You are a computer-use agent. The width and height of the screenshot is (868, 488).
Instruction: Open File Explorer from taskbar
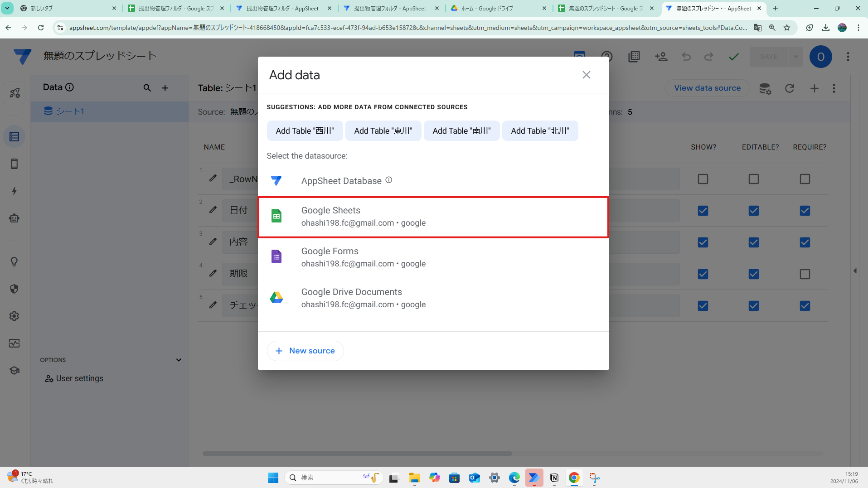click(414, 478)
